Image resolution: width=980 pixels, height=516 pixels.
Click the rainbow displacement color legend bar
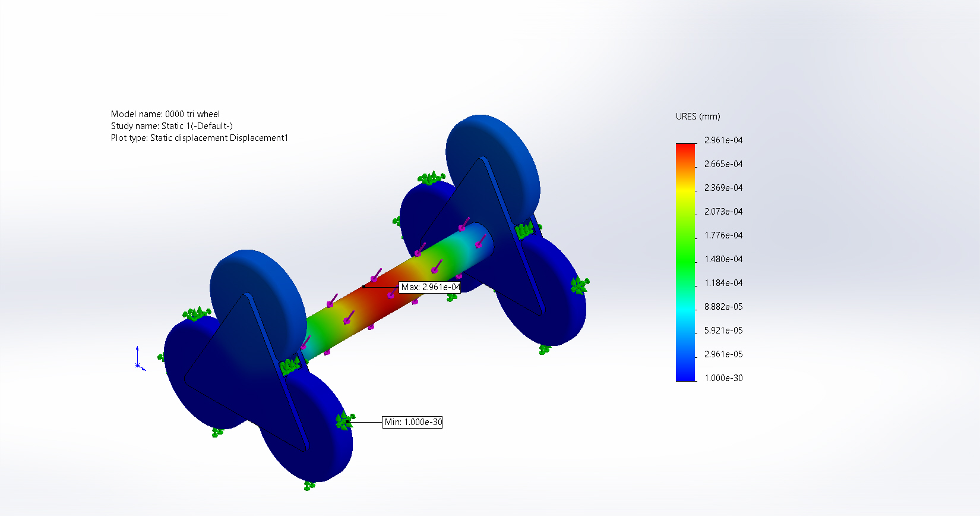pos(685,262)
